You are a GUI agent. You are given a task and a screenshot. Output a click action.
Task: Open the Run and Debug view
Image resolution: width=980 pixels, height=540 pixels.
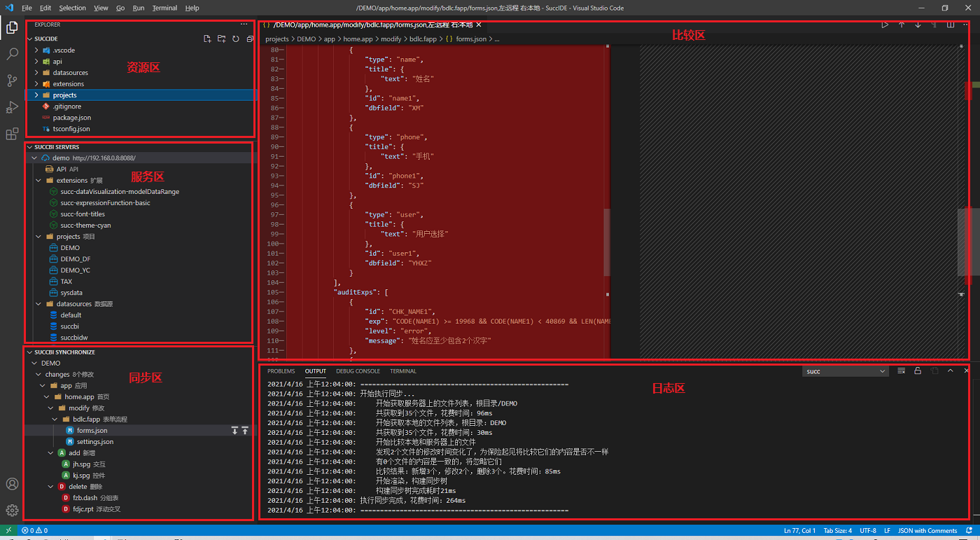(x=12, y=107)
